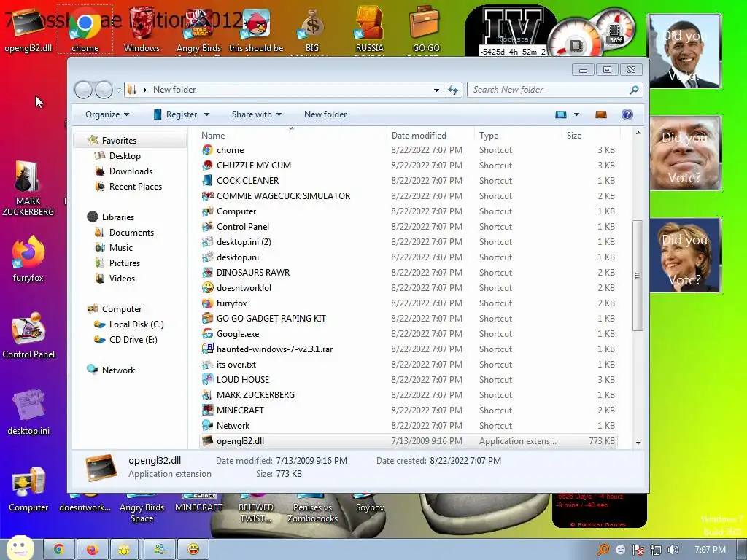Select opengl32.dll in the file list
This screenshot has width=747, height=560.
click(240, 441)
